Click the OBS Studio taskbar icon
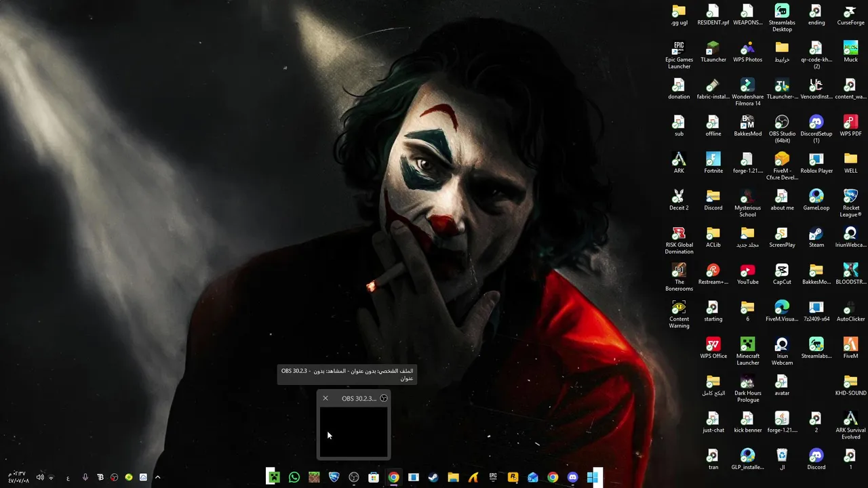Image resolution: width=868 pixels, height=488 pixels. click(x=353, y=477)
